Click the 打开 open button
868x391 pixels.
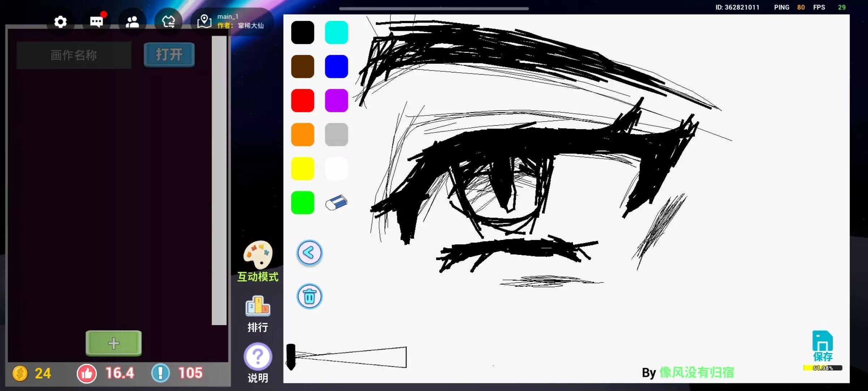pos(169,55)
